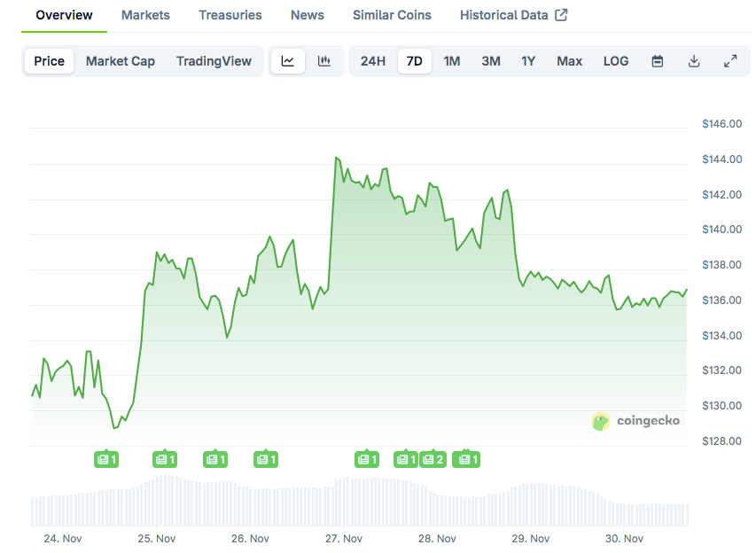Switch chart to Market Cap
This screenshot has height=553, width=756.
pos(121,61)
